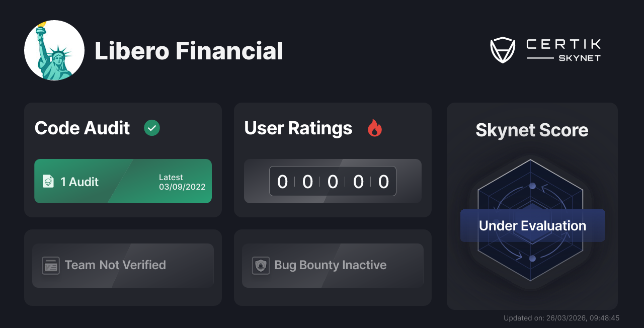This screenshot has width=644, height=328.
Task: Toggle the Bug Bounty Inactive status bar
Action: 333,265
